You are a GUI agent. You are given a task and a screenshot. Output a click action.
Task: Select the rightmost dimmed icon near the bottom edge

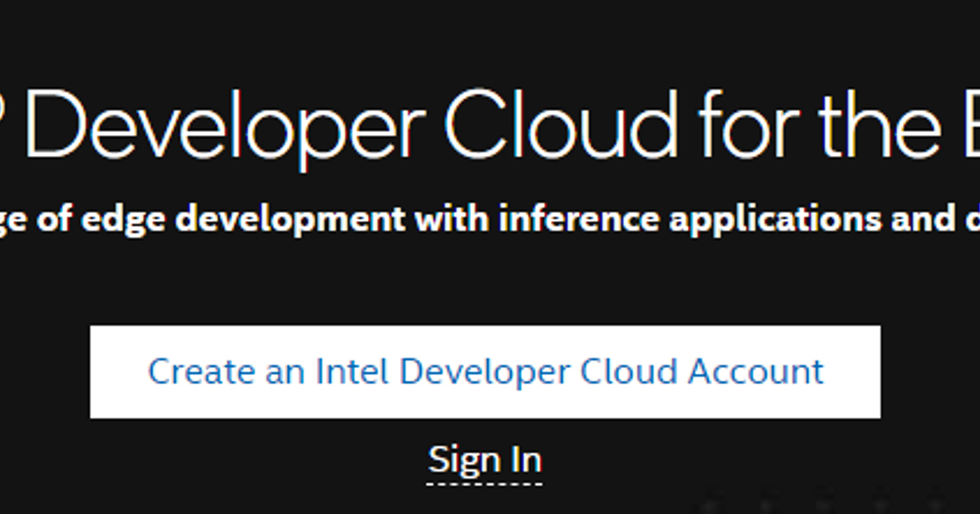click(933, 504)
